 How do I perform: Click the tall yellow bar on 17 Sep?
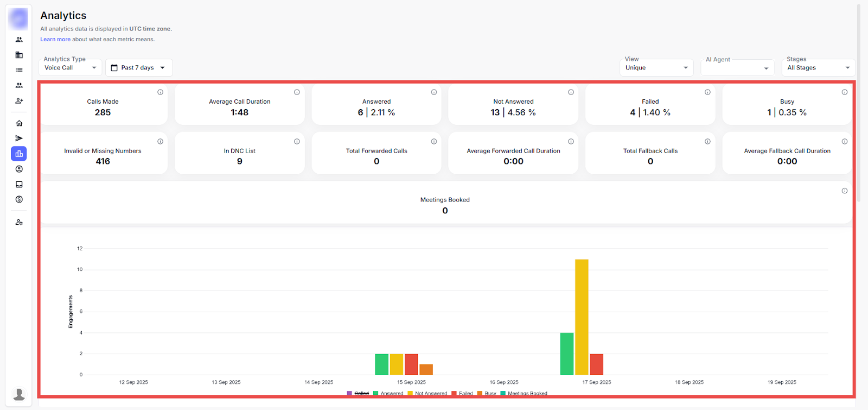click(582, 317)
